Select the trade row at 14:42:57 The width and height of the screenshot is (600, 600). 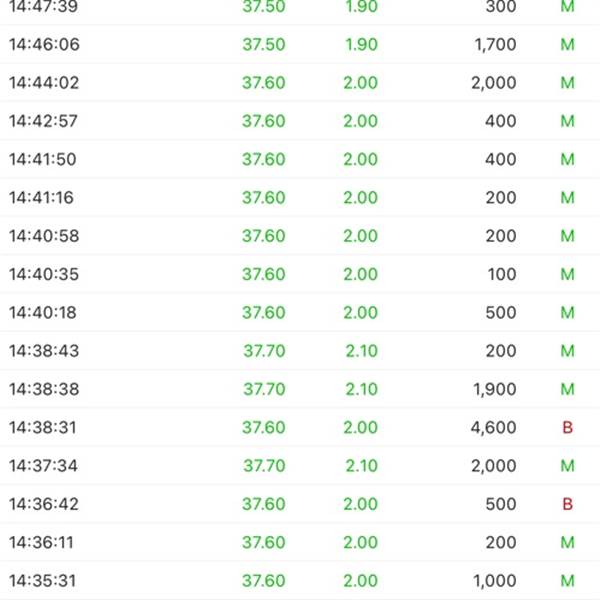pyautogui.click(x=300, y=121)
